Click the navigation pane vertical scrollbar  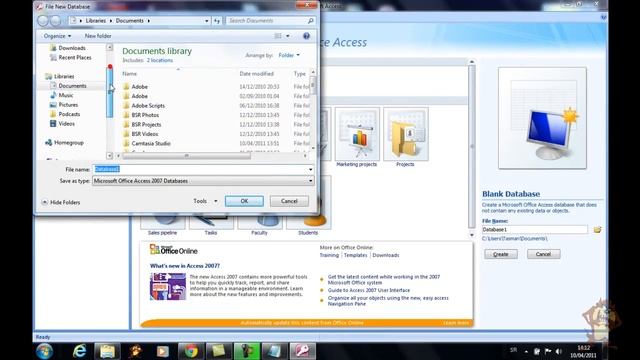coord(110,93)
